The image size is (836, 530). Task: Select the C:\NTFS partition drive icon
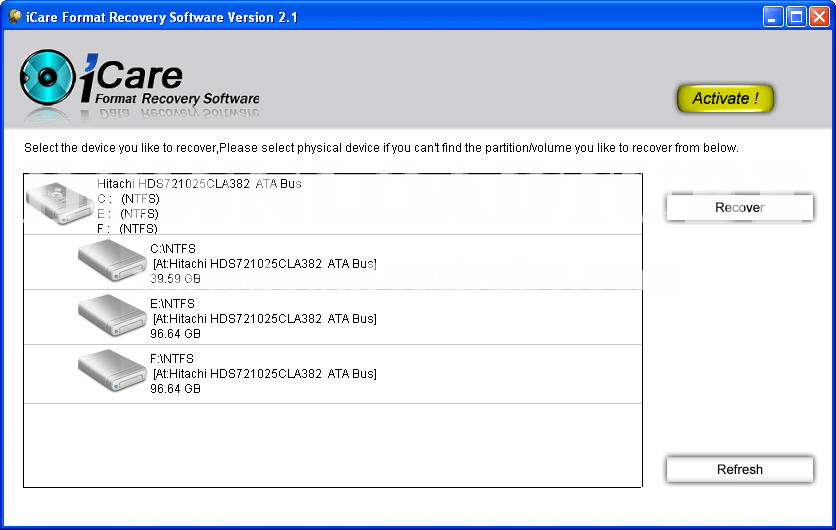point(112,260)
